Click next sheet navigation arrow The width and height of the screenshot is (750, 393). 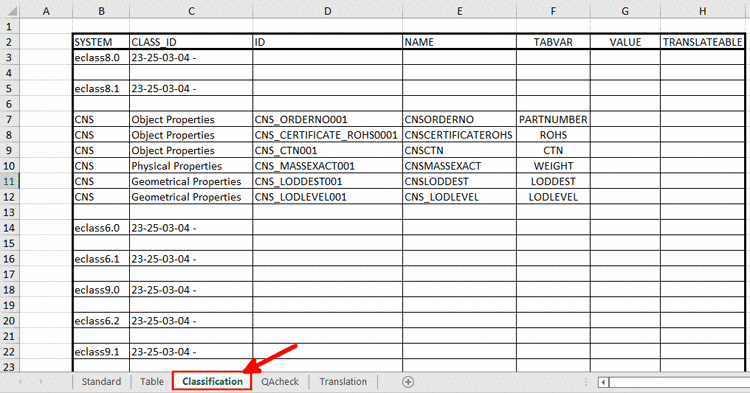pos(41,382)
